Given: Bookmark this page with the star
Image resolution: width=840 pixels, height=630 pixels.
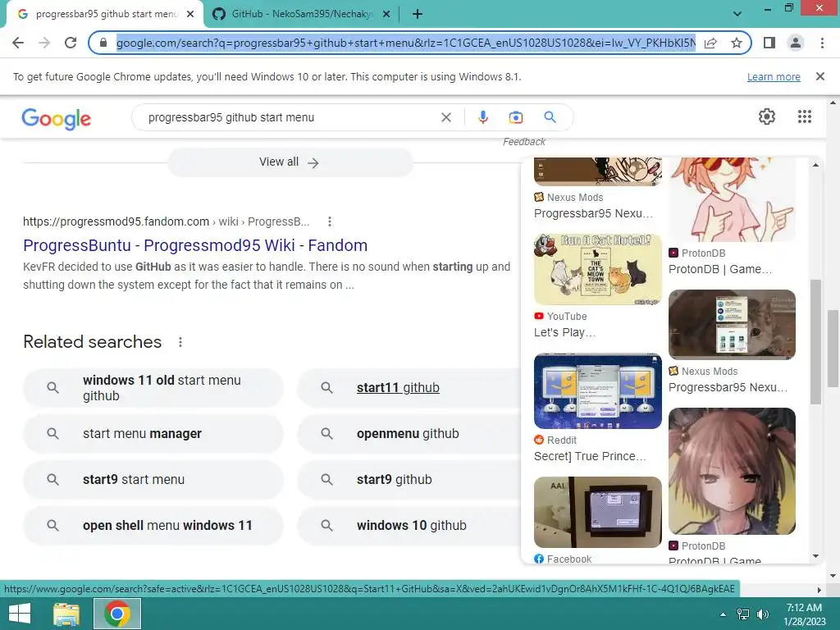Looking at the screenshot, I should click(737, 43).
